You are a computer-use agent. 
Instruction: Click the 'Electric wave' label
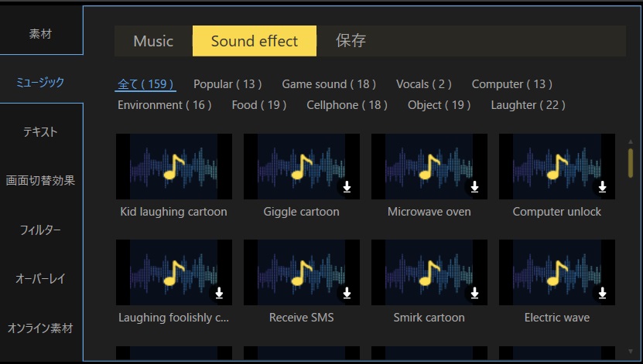tap(557, 318)
